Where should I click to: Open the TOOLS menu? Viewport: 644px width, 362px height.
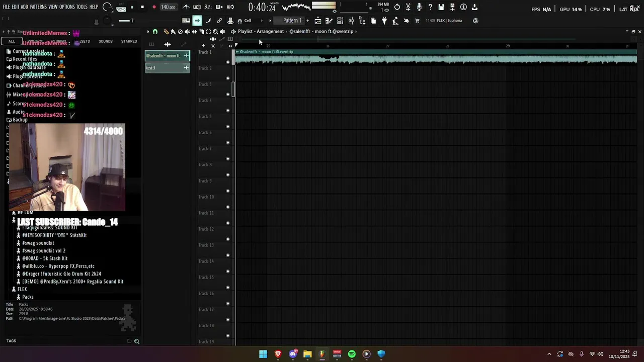(x=82, y=7)
